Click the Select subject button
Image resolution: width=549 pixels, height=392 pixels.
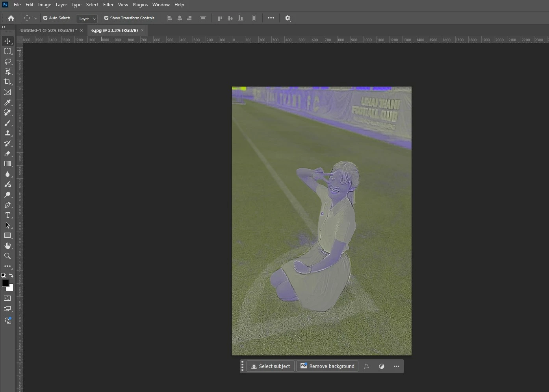271,366
